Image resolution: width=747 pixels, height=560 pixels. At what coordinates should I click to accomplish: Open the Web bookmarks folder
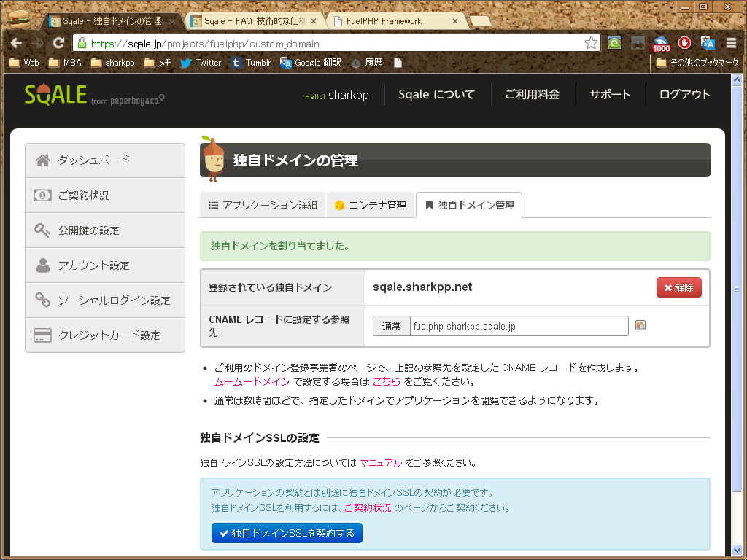click(24, 63)
